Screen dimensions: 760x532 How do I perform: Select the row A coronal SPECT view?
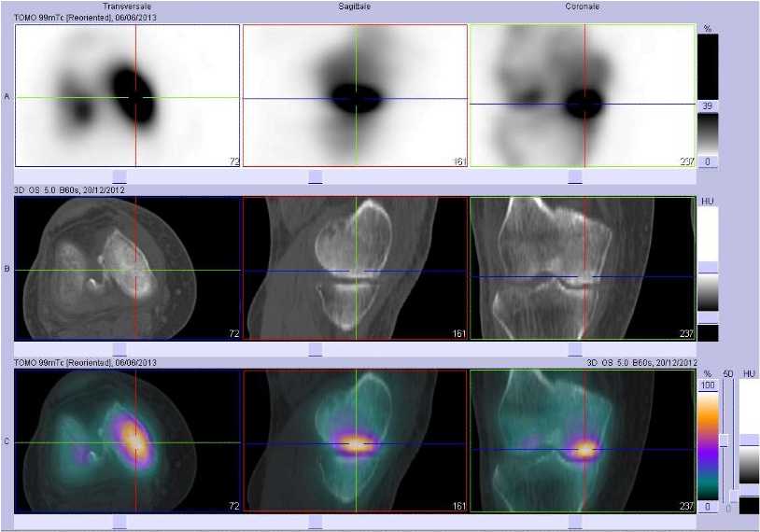583,95
